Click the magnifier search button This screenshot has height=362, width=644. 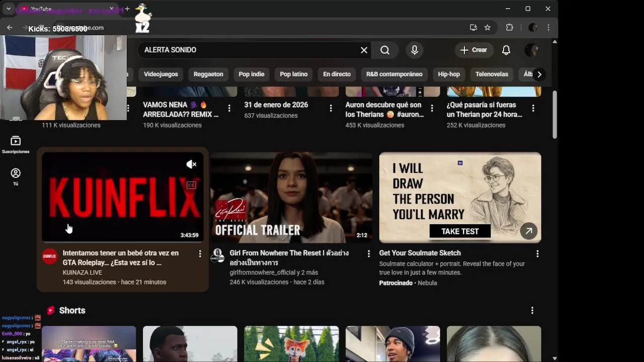tap(385, 50)
